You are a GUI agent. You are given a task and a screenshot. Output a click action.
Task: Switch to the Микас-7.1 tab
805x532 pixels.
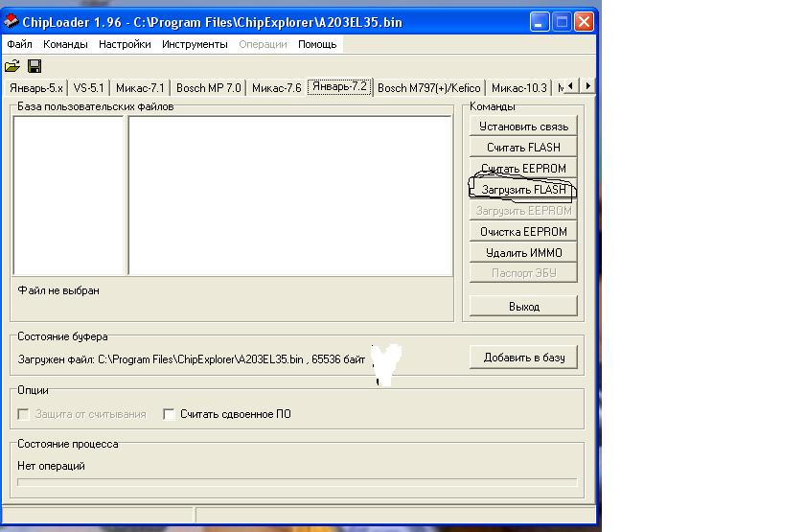click(140, 88)
